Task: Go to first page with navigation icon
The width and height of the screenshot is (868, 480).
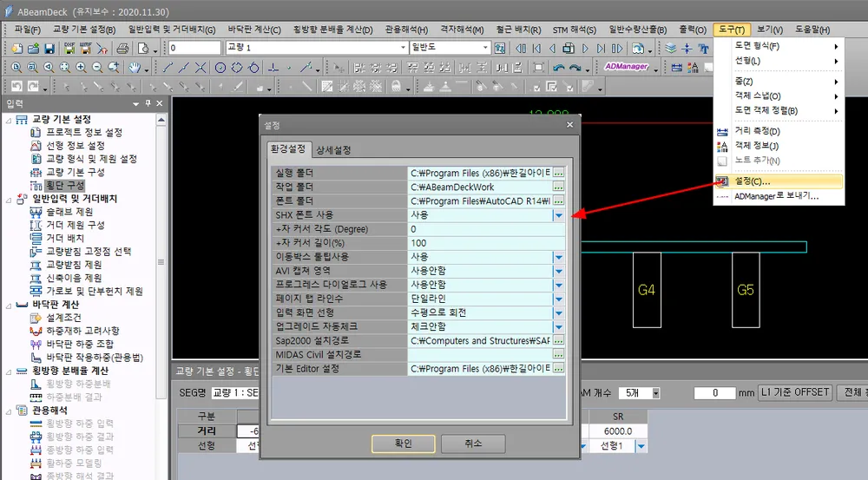Action: click(536, 48)
